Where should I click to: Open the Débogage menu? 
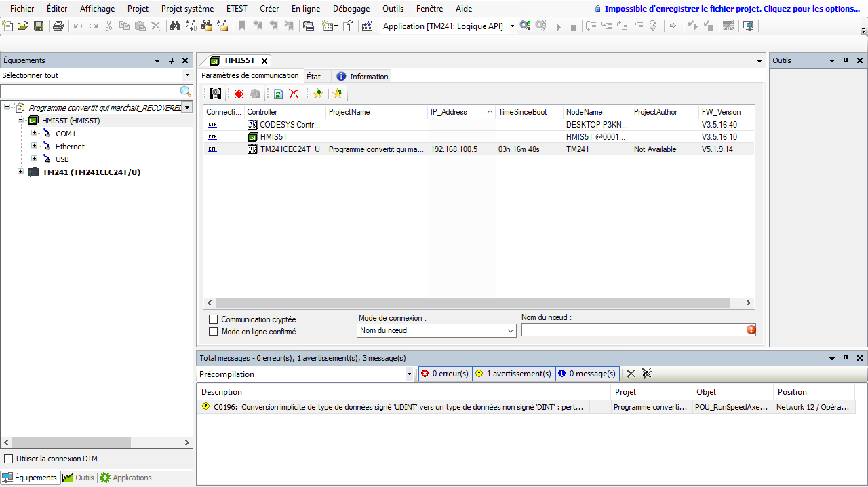[x=351, y=9]
